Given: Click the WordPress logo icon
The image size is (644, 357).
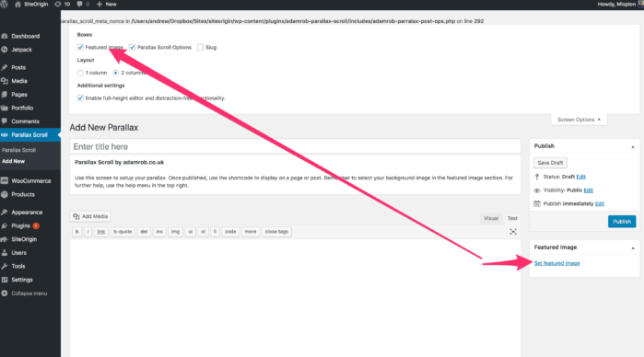Looking at the screenshot, I should click(x=4, y=4).
